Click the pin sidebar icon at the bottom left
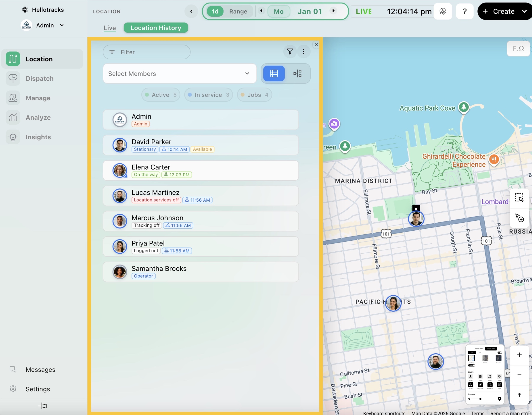The width and height of the screenshot is (532, 415). pyautogui.click(x=42, y=405)
